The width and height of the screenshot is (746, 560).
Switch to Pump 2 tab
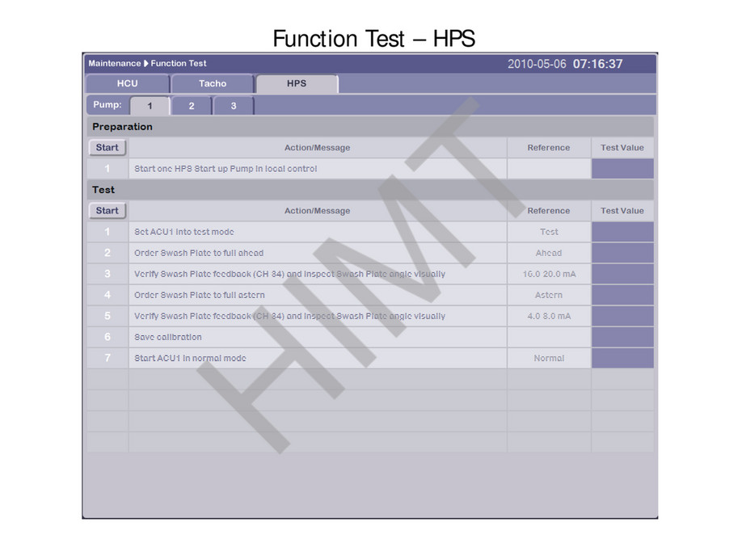coord(192,106)
